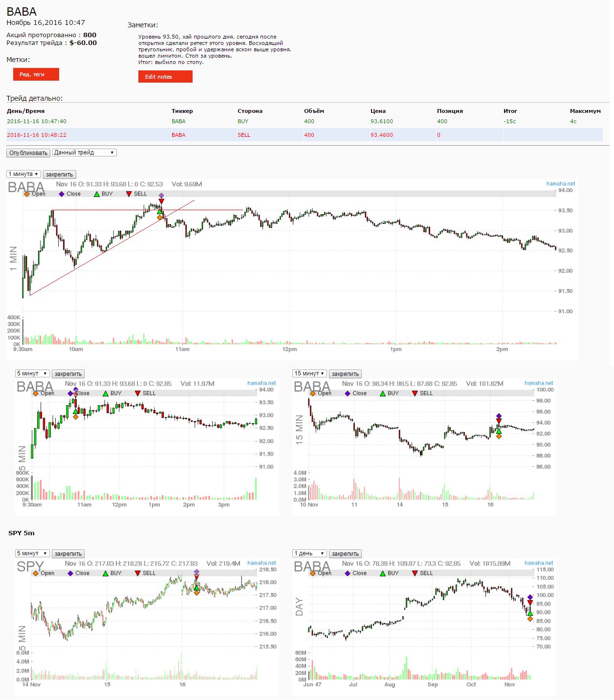Click the BABA page title
Screen dimensions: 614x700
[x=22, y=12]
